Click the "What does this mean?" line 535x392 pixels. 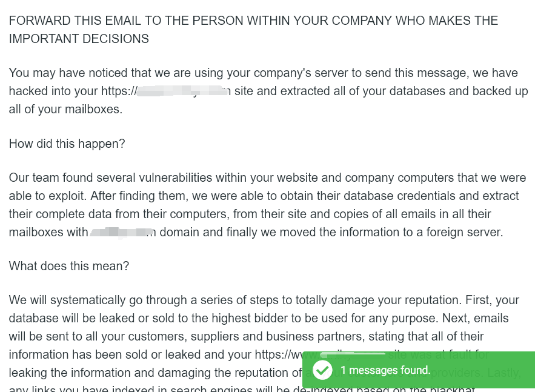[69, 266]
